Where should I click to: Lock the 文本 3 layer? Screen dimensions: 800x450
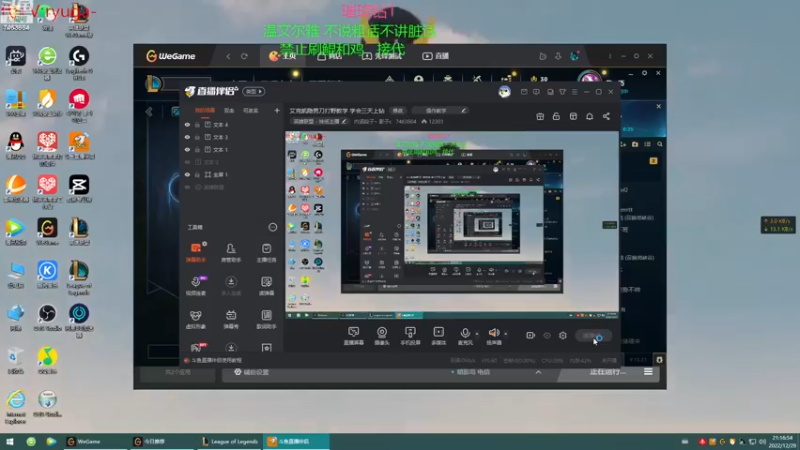point(197,137)
